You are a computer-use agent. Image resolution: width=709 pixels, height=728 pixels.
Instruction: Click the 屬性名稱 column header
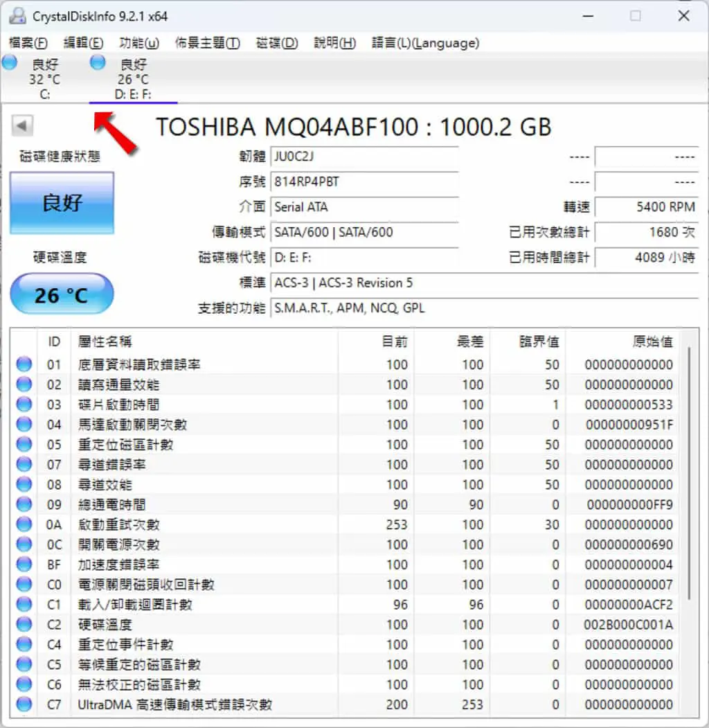(204, 341)
